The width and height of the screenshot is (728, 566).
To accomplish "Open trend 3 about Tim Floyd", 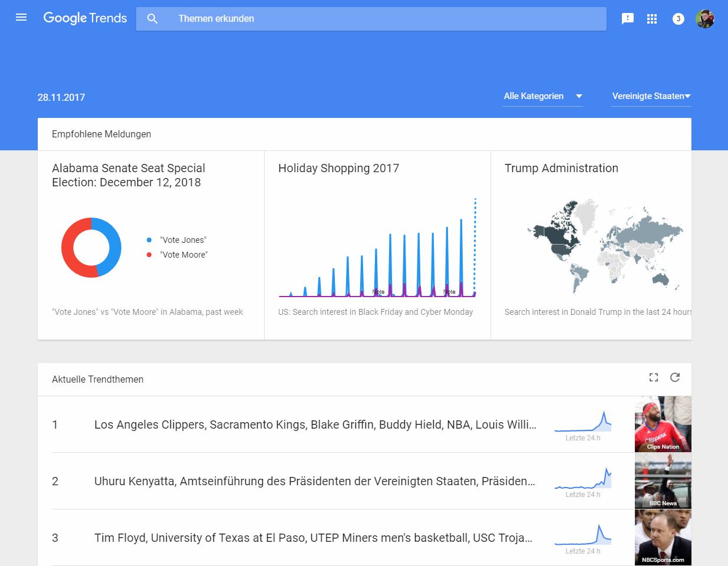I will pos(314,538).
